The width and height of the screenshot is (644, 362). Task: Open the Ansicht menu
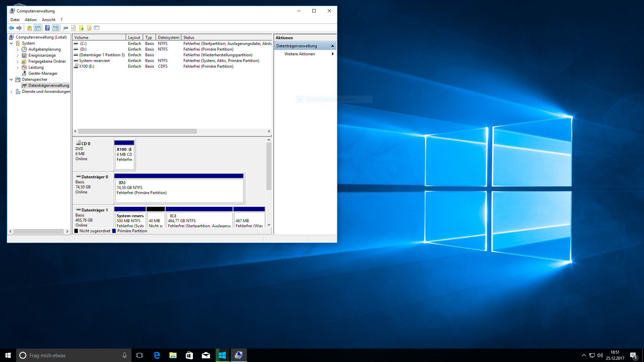coord(49,20)
